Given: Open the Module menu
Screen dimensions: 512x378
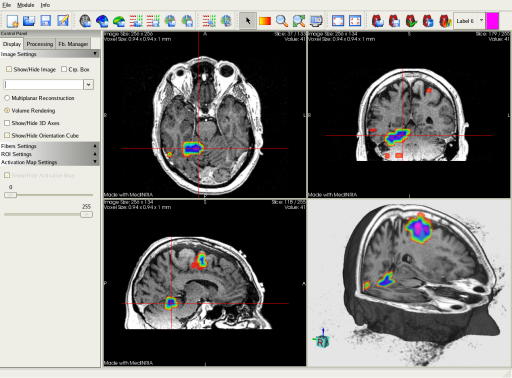Looking at the screenshot, I should pos(26,5).
